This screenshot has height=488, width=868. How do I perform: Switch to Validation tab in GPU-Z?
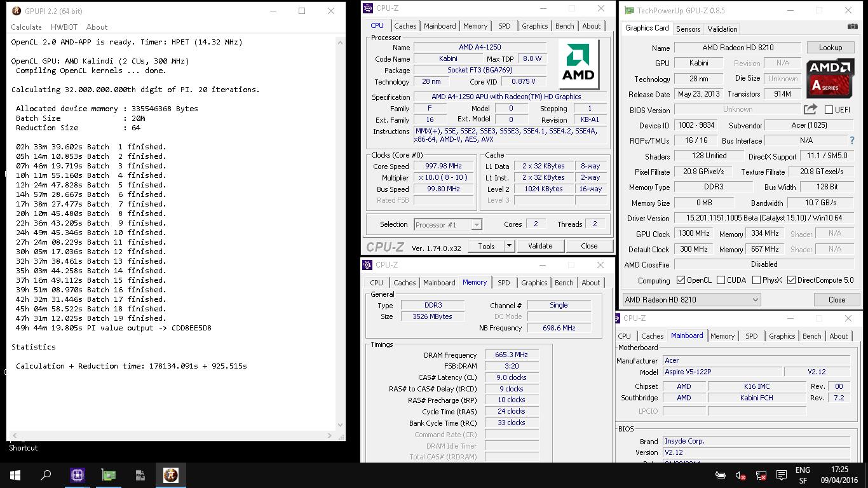coord(722,29)
